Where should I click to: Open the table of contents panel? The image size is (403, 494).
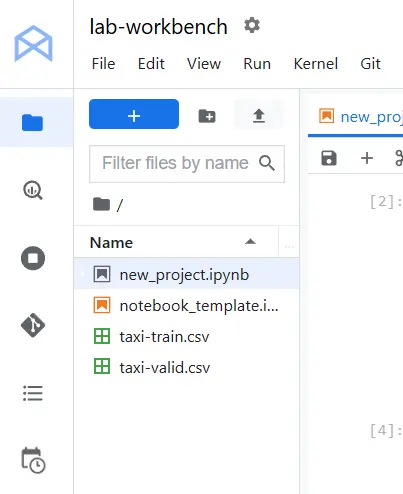[x=33, y=393]
